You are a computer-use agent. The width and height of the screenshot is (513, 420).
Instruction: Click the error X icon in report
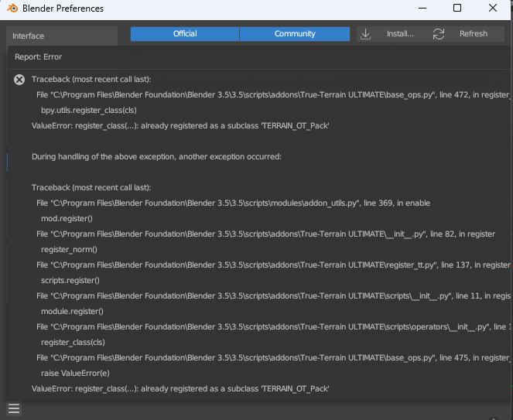pos(19,80)
